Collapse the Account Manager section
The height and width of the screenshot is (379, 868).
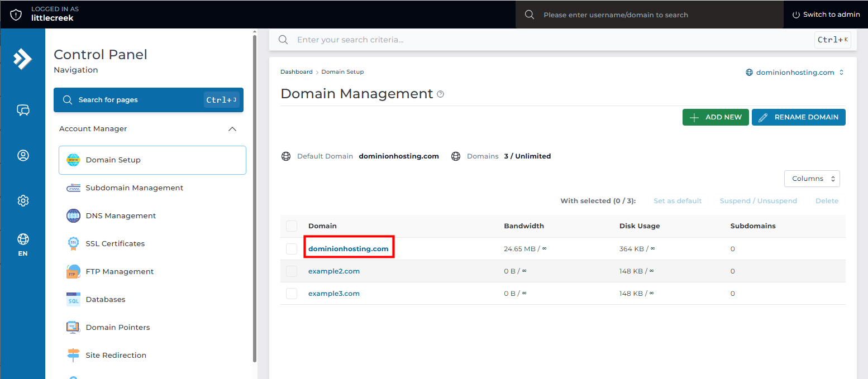point(233,129)
